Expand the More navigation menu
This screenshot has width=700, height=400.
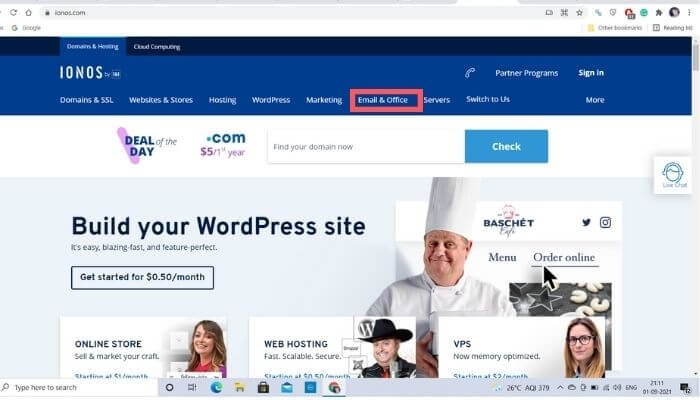point(595,100)
